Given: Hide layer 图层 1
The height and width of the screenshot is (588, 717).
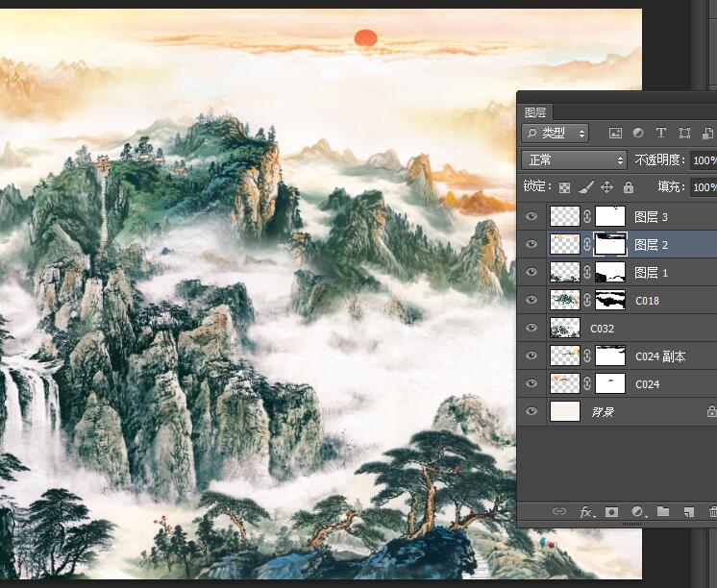Looking at the screenshot, I should click(532, 272).
